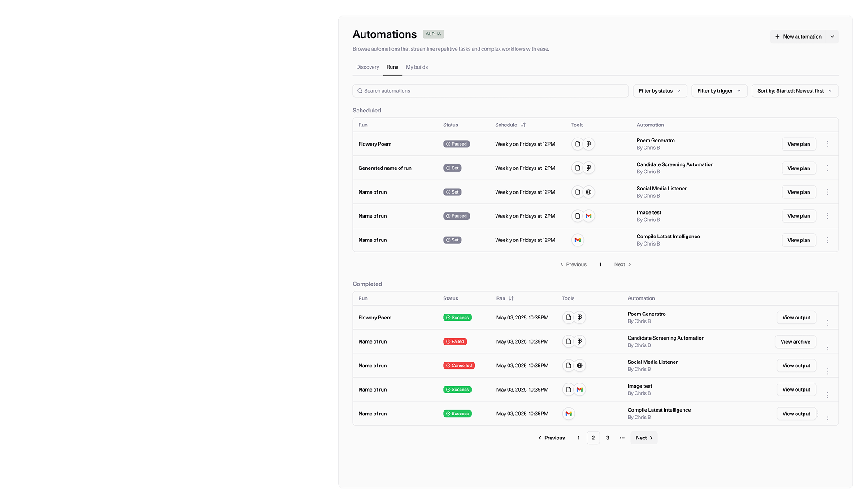Switch to the My builds tab
Screen dimensions: 861x504
pyautogui.click(x=417, y=67)
